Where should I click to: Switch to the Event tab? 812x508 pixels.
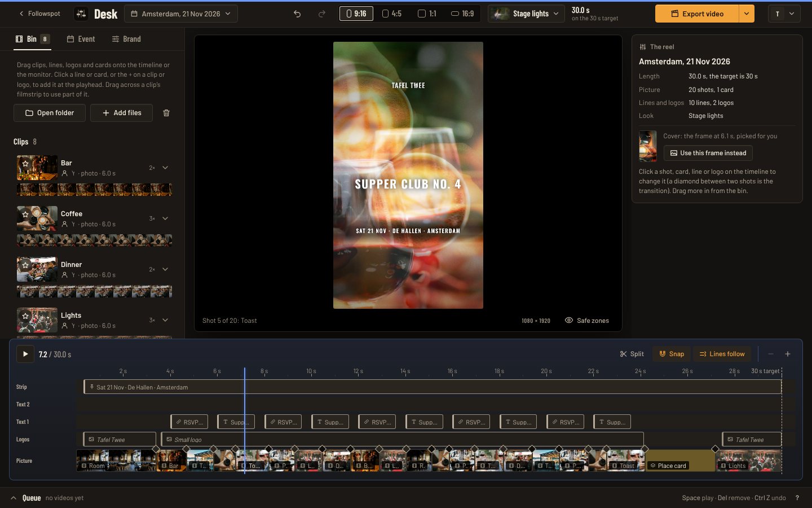pos(81,39)
